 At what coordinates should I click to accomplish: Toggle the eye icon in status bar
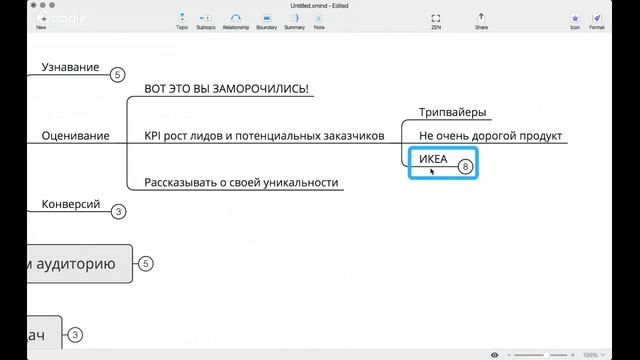click(x=494, y=355)
